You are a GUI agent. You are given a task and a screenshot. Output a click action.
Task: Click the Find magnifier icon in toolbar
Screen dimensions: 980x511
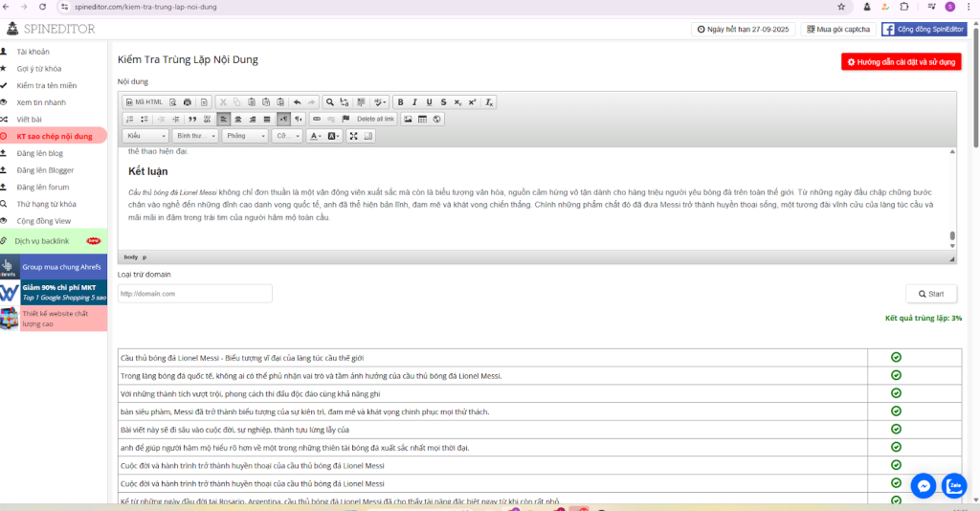(x=330, y=102)
